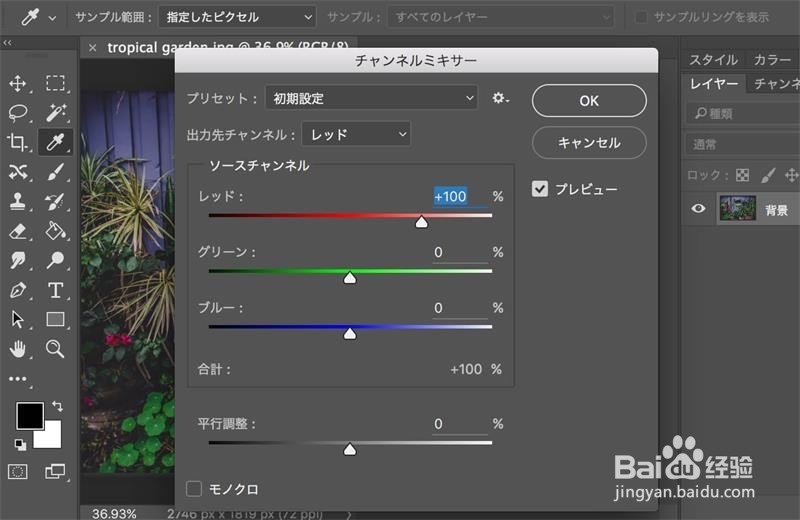This screenshot has width=800, height=520.
Task: Change the screen mode
Action: tap(55, 472)
